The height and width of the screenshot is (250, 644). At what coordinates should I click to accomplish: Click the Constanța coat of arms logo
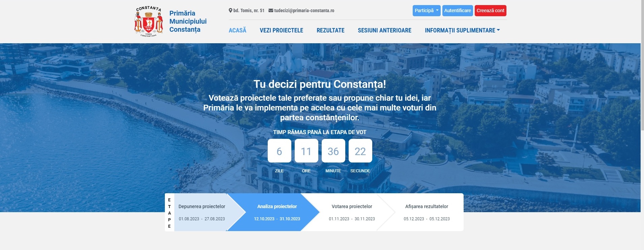[149, 21]
